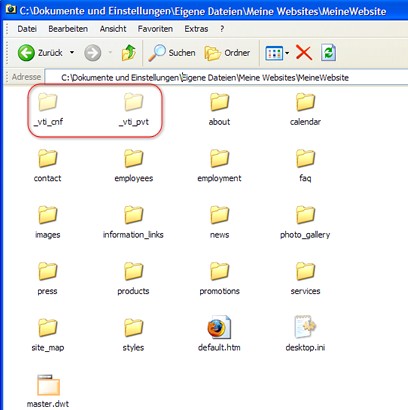Select the faq folder icon
The width and height of the screenshot is (408, 410).
pyautogui.click(x=305, y=158)
